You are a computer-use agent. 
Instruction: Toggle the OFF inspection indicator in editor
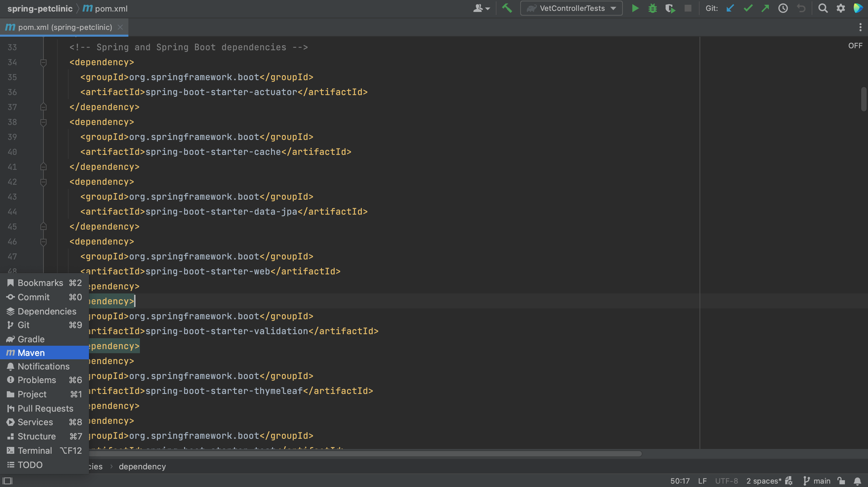[855, 46]
